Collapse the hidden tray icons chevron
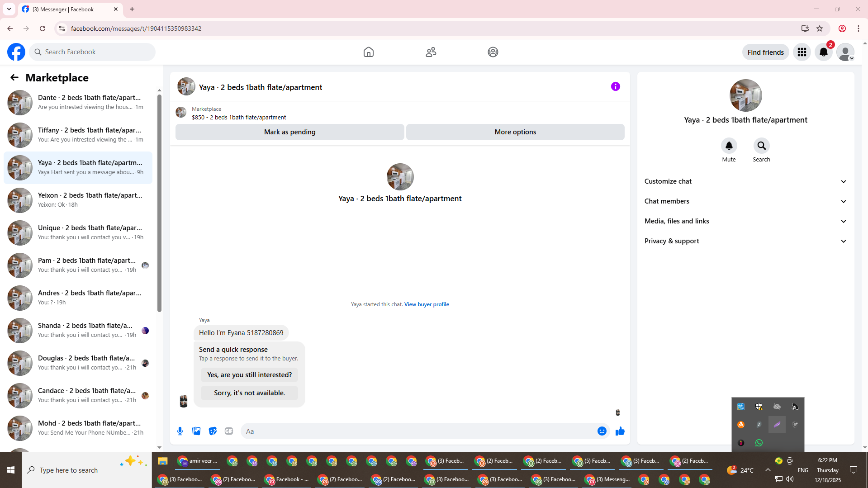 click(x=768, y=470)
